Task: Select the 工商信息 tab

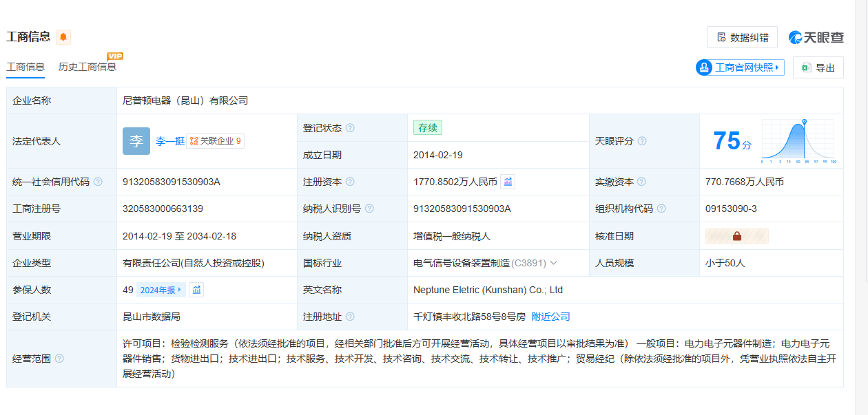Action: pyautogui.click(x=25, y=67)
